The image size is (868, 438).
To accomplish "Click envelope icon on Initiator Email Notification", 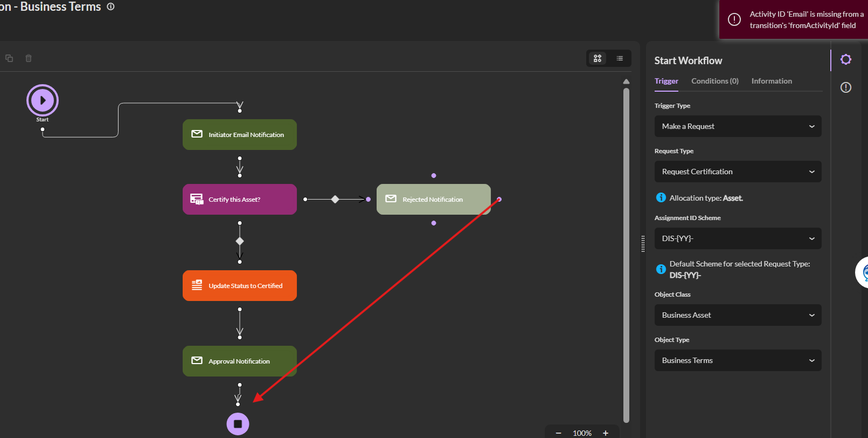I will [x=197, y=134].
